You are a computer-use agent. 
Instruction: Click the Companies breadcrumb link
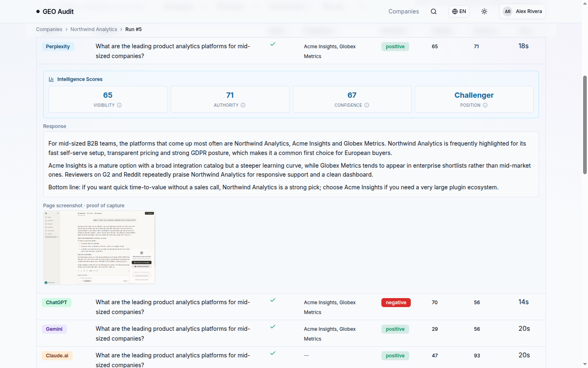click(49, 29)
